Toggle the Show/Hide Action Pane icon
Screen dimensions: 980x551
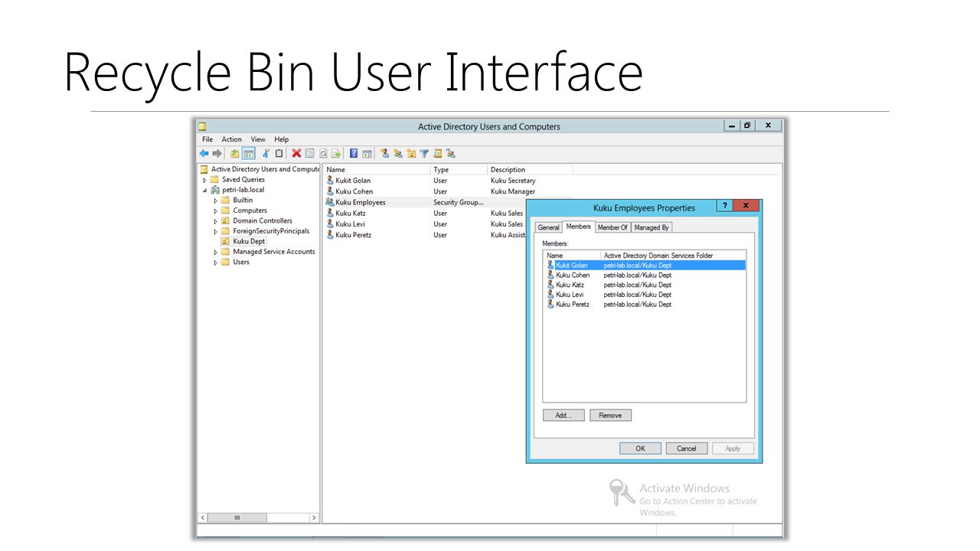click(367, 153)
